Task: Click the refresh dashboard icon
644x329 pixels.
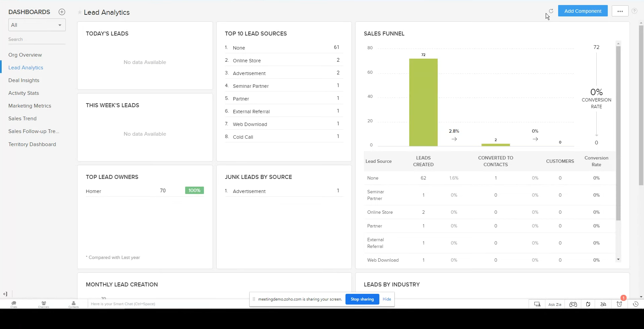Action: point(551,11)
